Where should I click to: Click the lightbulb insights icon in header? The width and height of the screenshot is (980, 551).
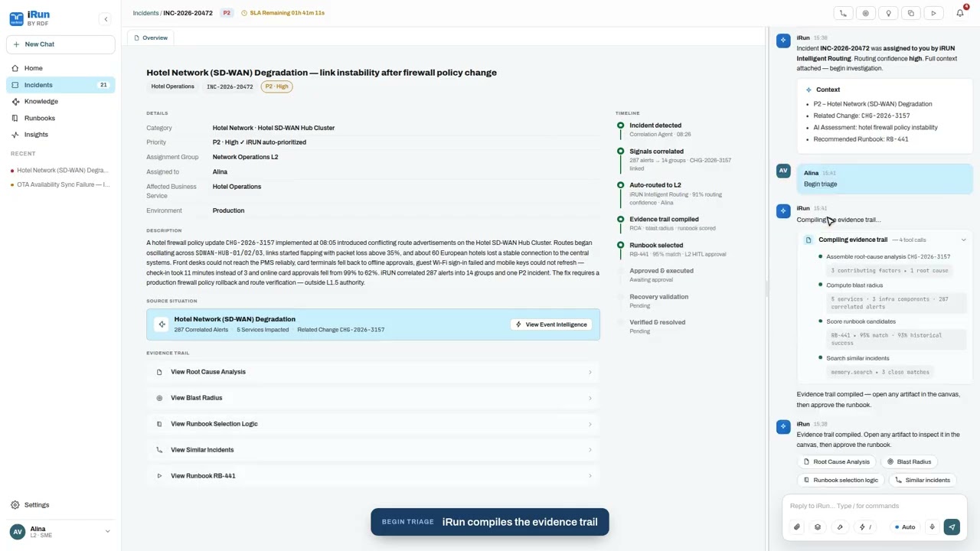tap(888, 13)
